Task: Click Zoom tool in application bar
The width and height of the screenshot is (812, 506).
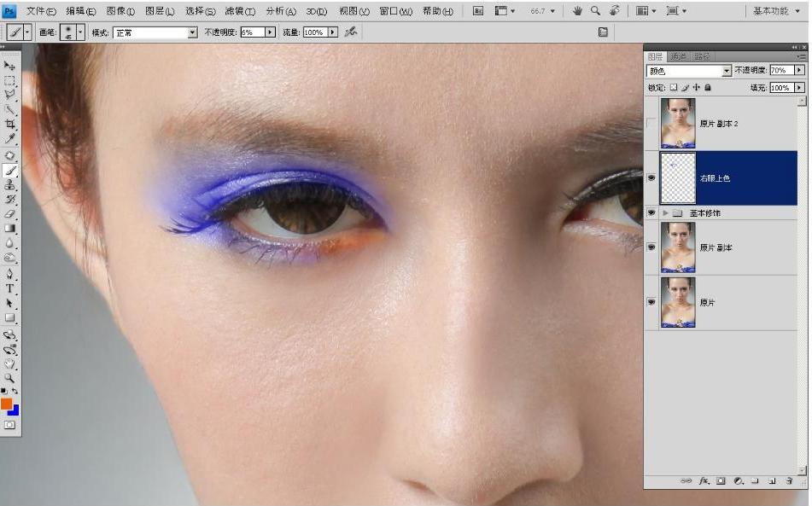Action: [x=595, y=10]
